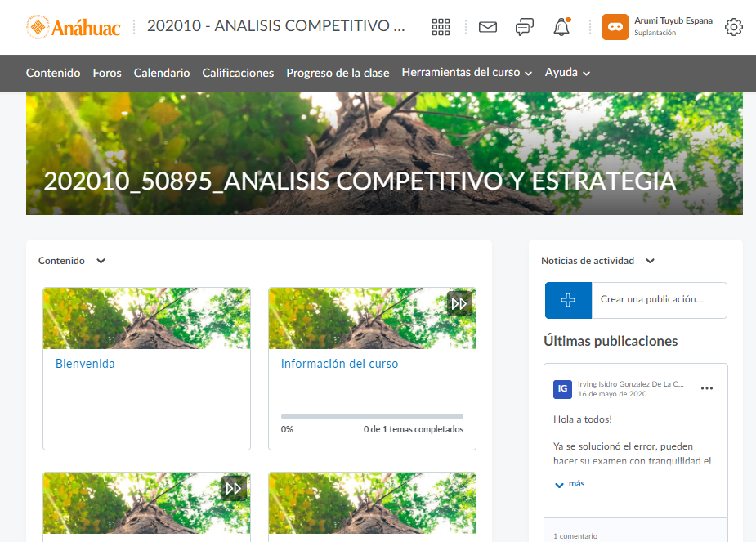Open the Bienvenida module link
The image size is (756, 542).
coord(85,364)
